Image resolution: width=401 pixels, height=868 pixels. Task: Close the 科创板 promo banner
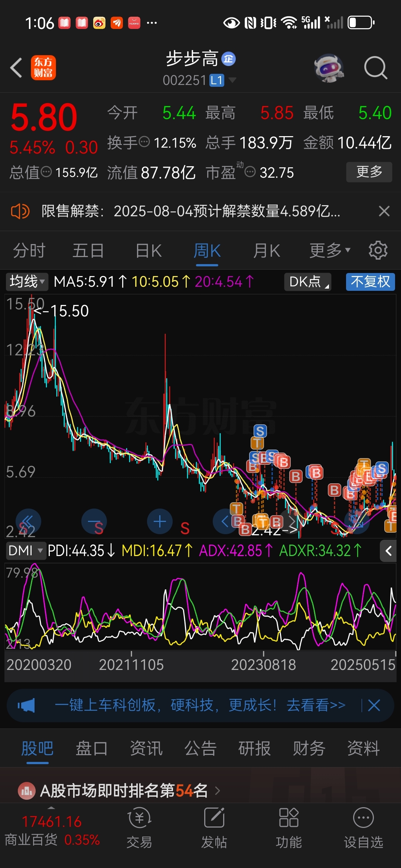click(x=374, y=705)
